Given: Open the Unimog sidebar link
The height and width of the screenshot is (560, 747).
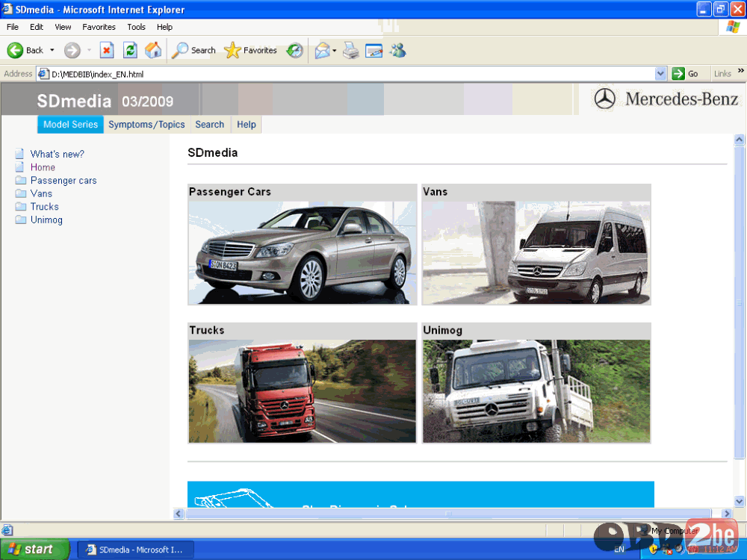Looking at the screenshot, I should tap(46, 220).
